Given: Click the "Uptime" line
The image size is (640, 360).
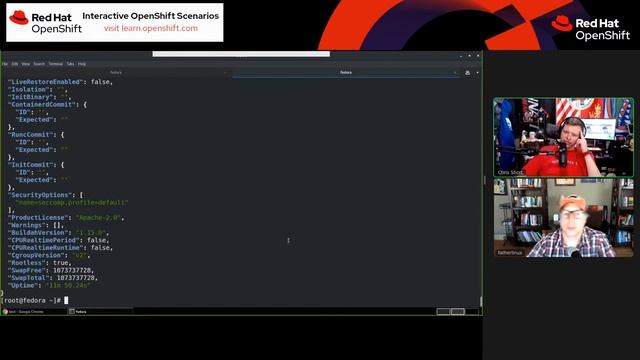Looking at the screenshot, I should tap(49, 285).
